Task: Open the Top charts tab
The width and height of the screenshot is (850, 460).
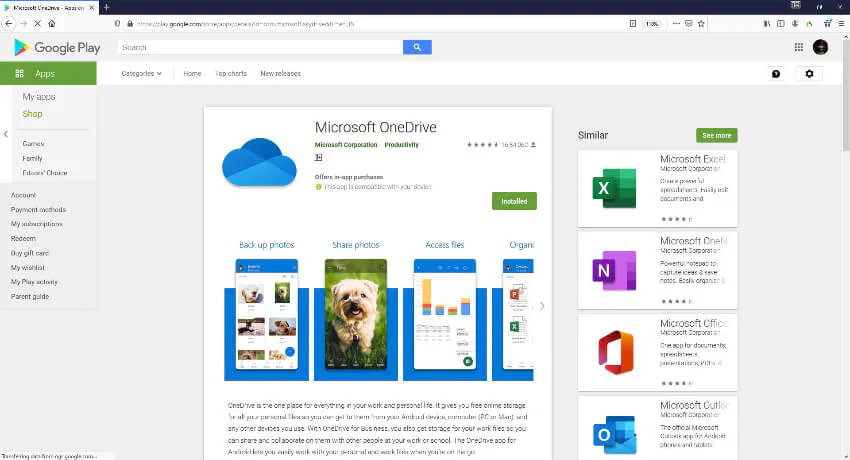Action: (231, 74)
